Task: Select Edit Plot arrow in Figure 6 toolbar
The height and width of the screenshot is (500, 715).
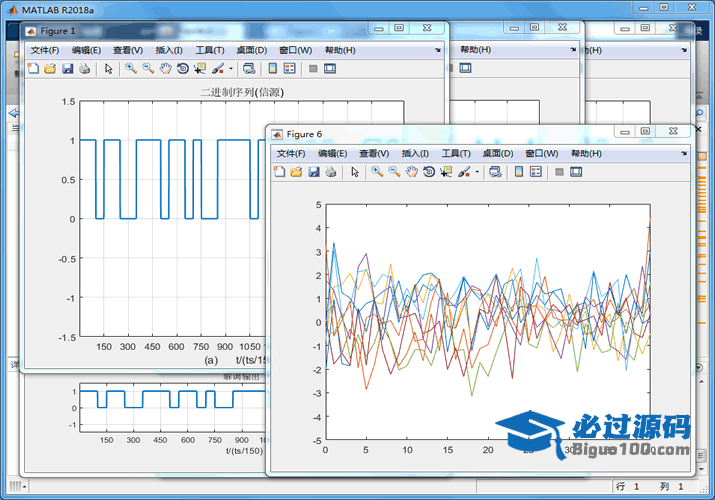Action: coord(355,172)
